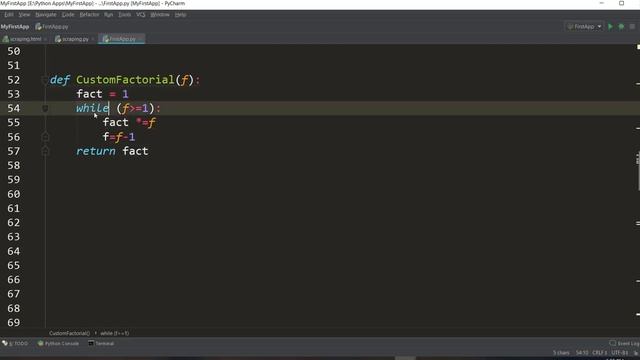This screenshot has height=360, width=640.
Task: Click CRLF line separator in status bar
Action: click(x=600, y=353)
